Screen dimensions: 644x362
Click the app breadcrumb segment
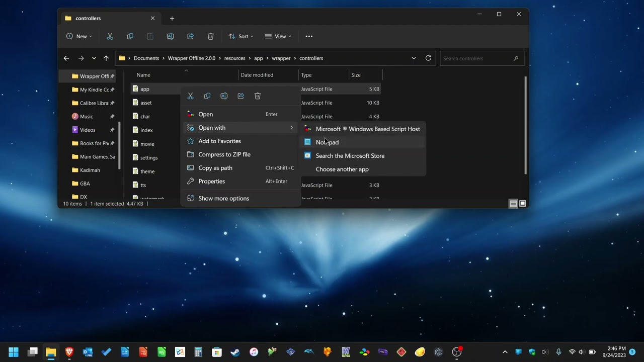point(259,58)
